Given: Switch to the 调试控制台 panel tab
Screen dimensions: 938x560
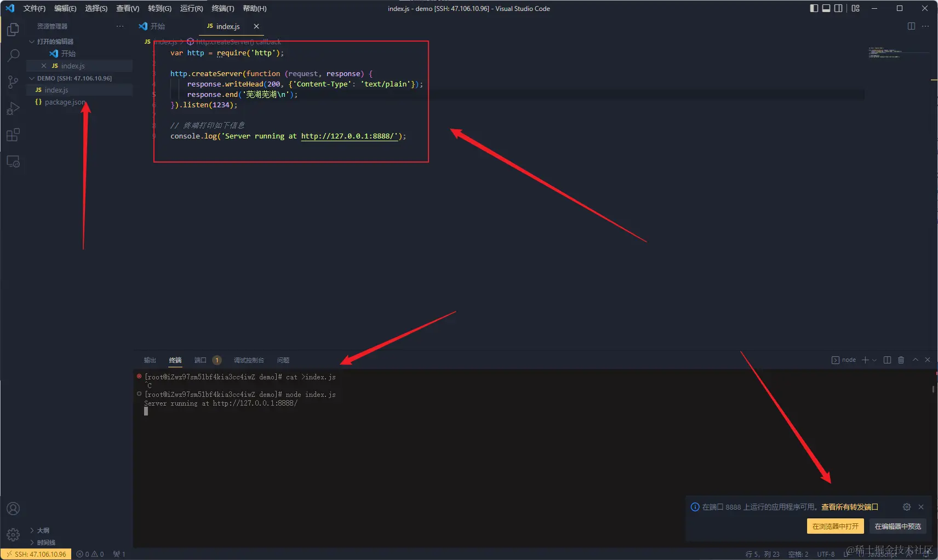Looking at the screenshot, I should pos(249,360).
